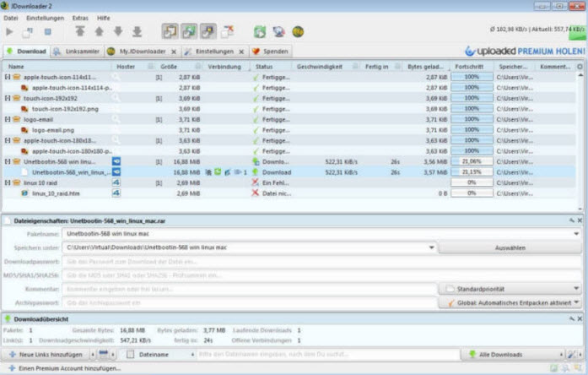Click the MD5/SHA1/SHA256 checksum field
The height and width of the screenshot is (375, 588).
click(321, 275)
